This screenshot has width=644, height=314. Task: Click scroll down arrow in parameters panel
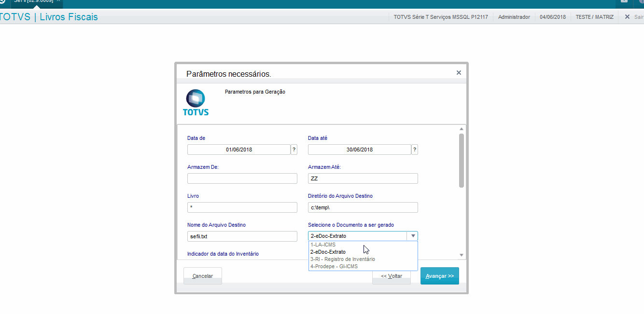(x=462, y=255)
